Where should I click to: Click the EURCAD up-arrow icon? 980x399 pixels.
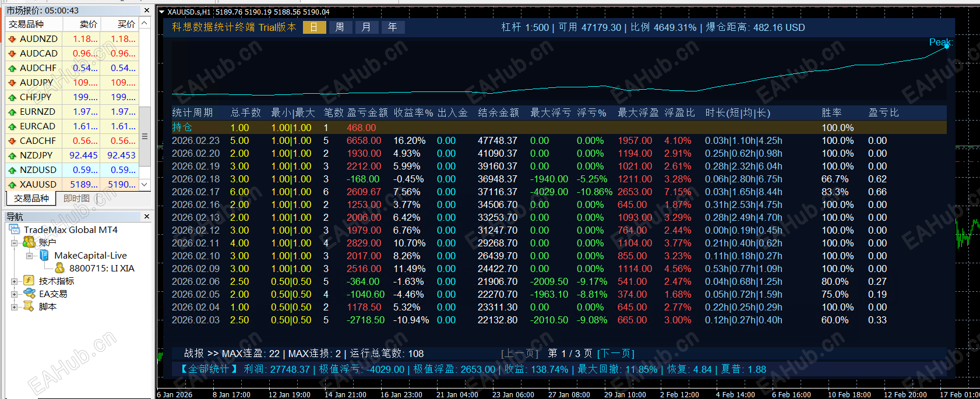click(12, 126)
